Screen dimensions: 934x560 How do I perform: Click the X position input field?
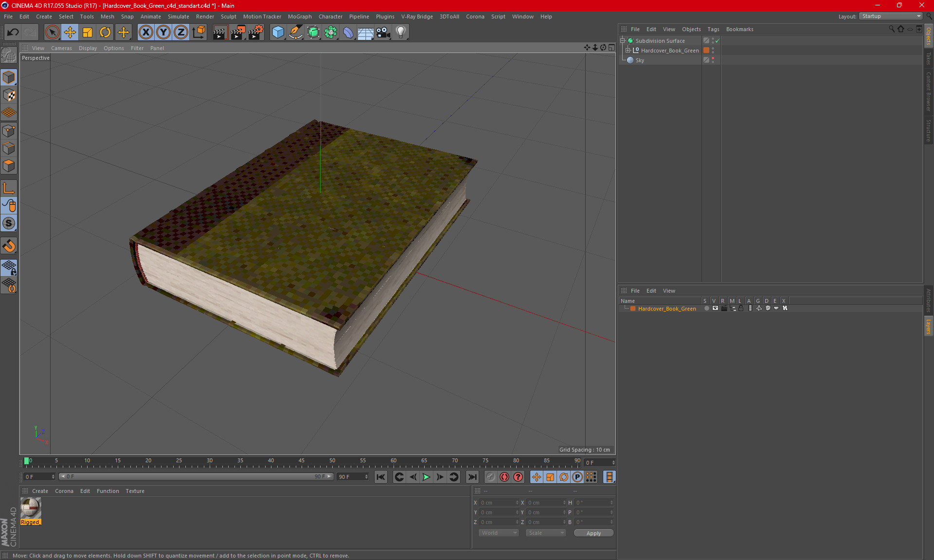(x=499, y=503)
